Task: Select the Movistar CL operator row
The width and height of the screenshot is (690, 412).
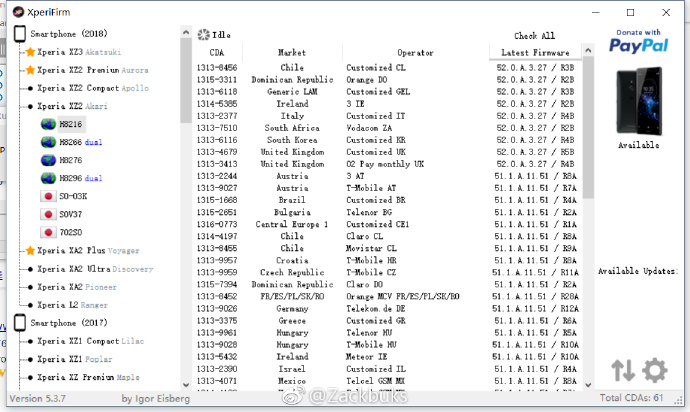Action: coord(387,248)
